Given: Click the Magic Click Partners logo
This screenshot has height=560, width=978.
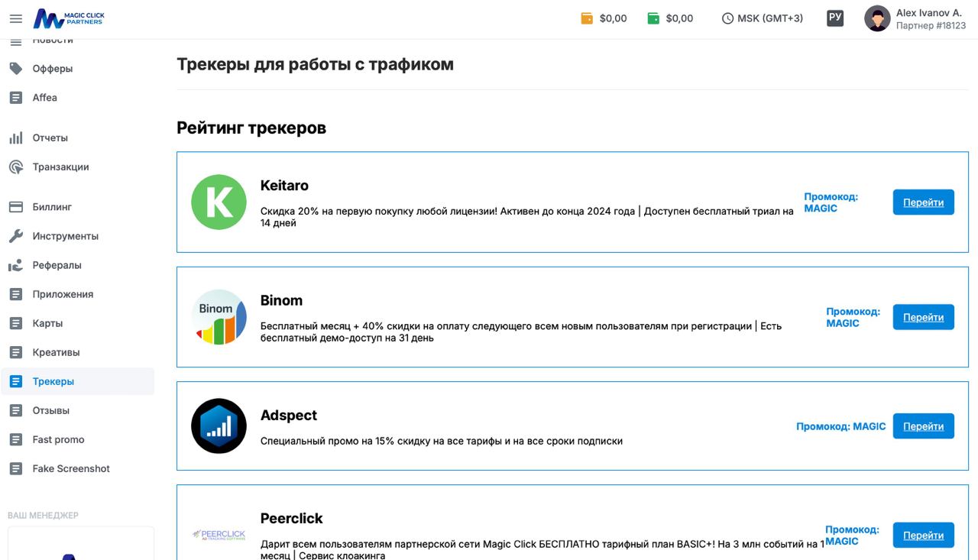Looking at the screenshot, I should point(68,18).
